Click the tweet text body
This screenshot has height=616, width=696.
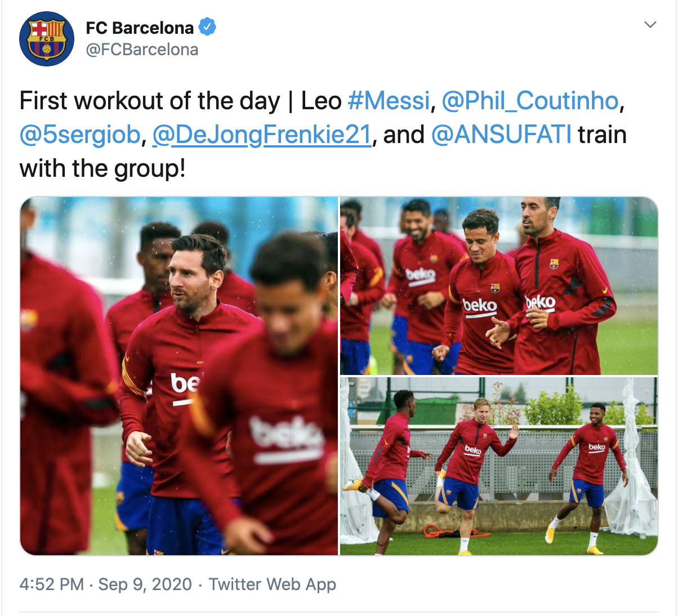[323, 135]
